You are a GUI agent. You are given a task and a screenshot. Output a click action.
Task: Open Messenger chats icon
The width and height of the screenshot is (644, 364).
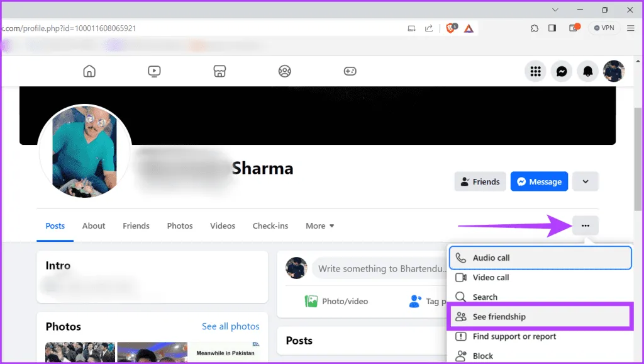pos(562,72)
